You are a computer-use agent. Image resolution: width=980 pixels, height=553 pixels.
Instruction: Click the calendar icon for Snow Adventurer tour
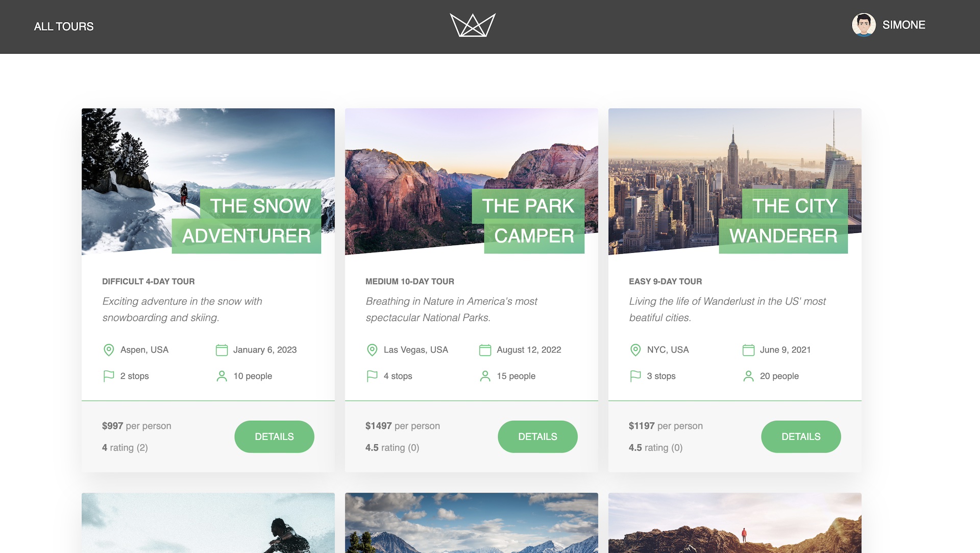tap(221, 350)
